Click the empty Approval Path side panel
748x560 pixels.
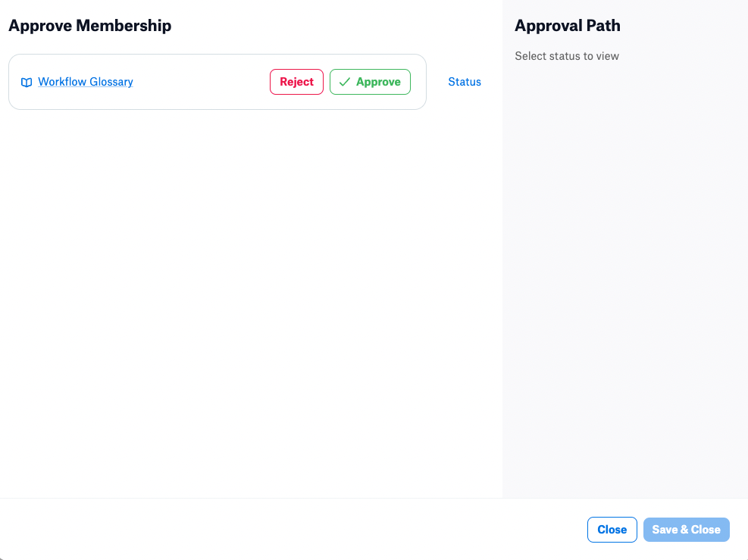[x=625, y=286]
